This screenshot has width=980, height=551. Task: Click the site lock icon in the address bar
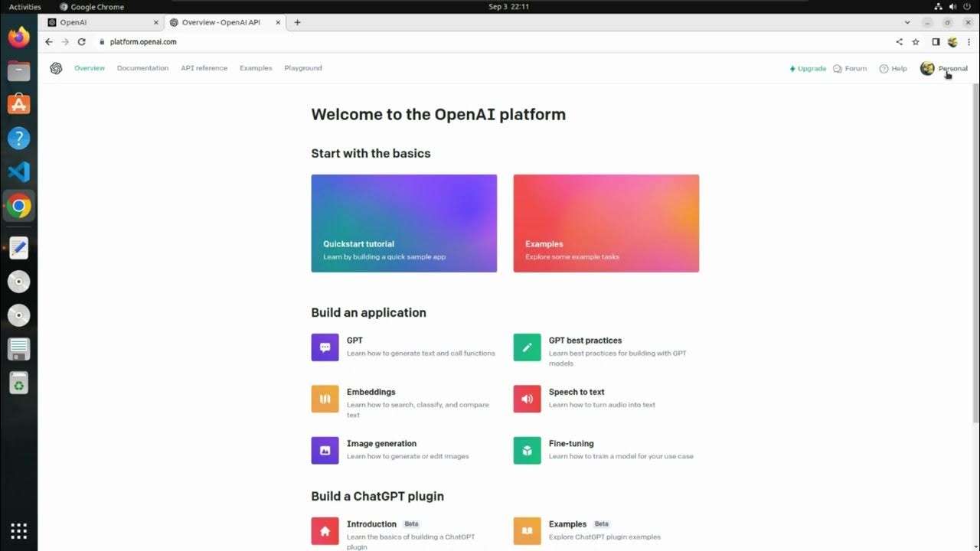click(102, 42)
